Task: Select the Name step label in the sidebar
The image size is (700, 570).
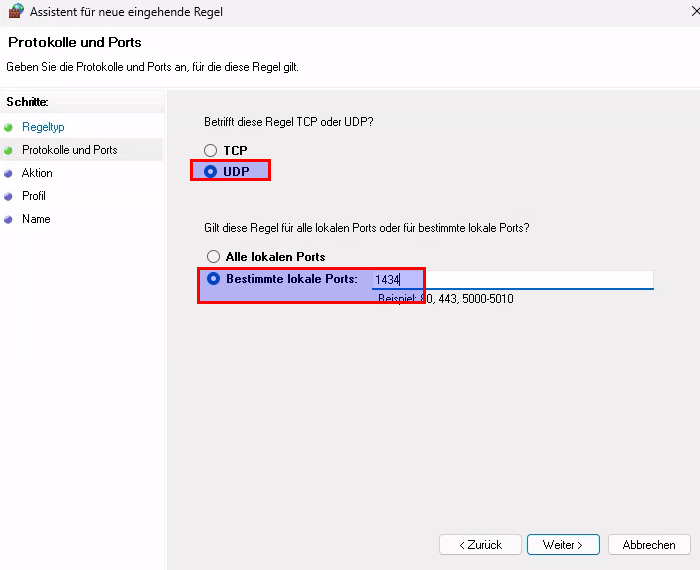Action: tap(36, 219)
